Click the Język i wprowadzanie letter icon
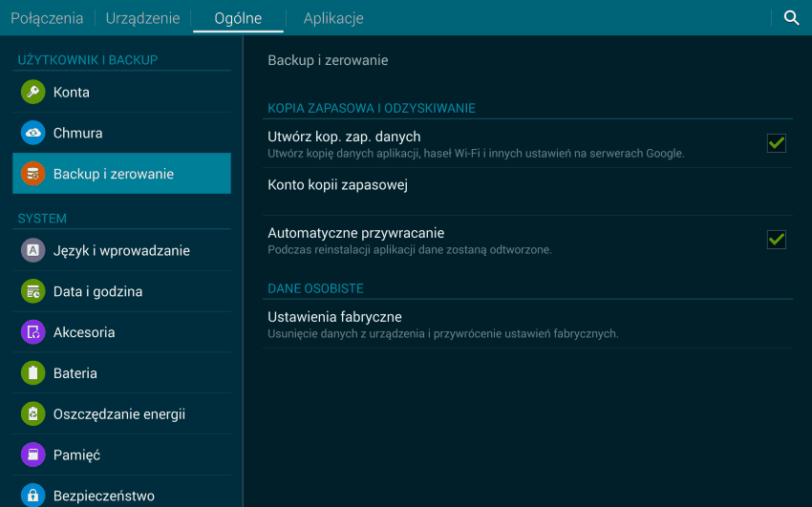Screen dimensions: 812x507 click(x=32, y=250)
